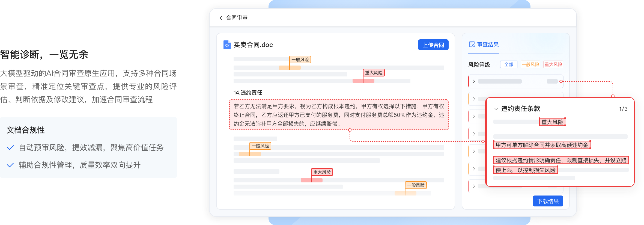Go back using the arrow beside 合同审查
Image resolution: width=644 pixels, height=225 pixels.
pyautogui.click(x=221, y=18)
